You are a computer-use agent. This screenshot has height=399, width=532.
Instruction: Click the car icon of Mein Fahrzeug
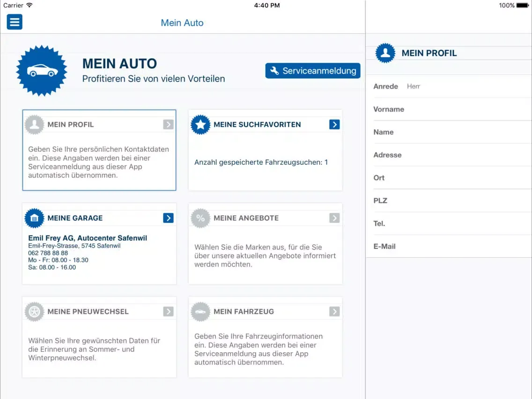point(200,311)
